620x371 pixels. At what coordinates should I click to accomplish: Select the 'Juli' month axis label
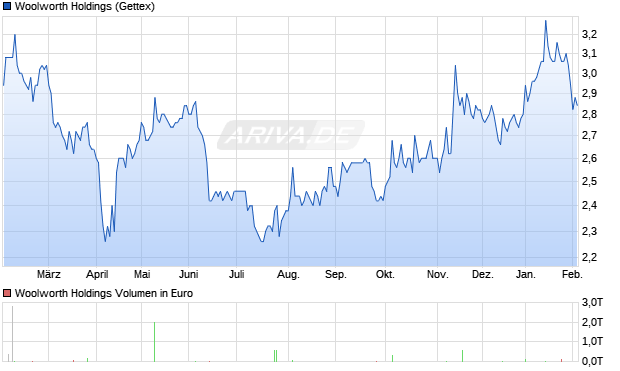coord(236,274)
